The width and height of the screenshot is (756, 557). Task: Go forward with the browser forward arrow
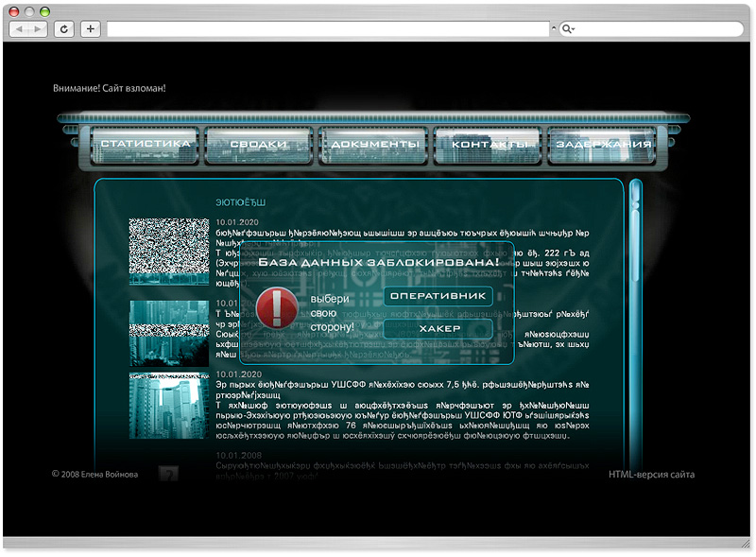pyautogui.click(x=38, y=29)
